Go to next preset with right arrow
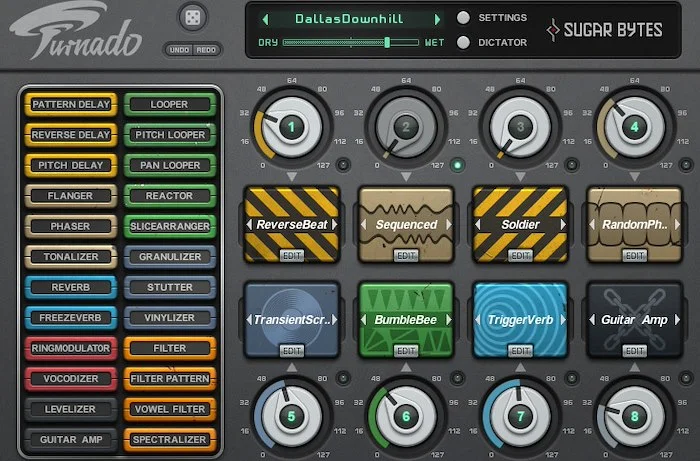 point(436,19)
